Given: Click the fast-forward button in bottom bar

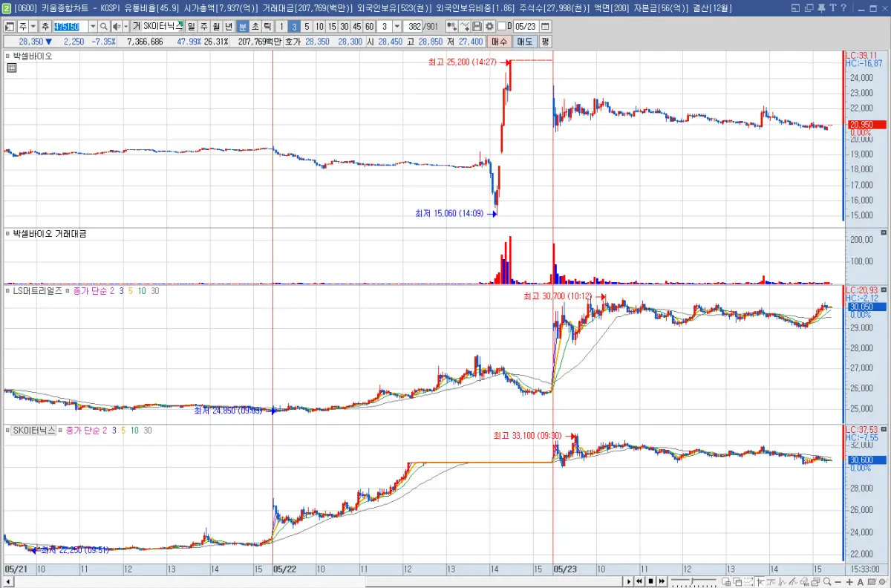Looking at the screenshot, I should [662, 581].
